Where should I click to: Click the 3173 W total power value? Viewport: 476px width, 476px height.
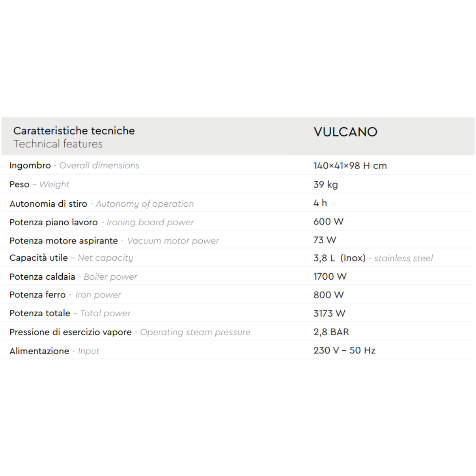click(x=329, y=313)
